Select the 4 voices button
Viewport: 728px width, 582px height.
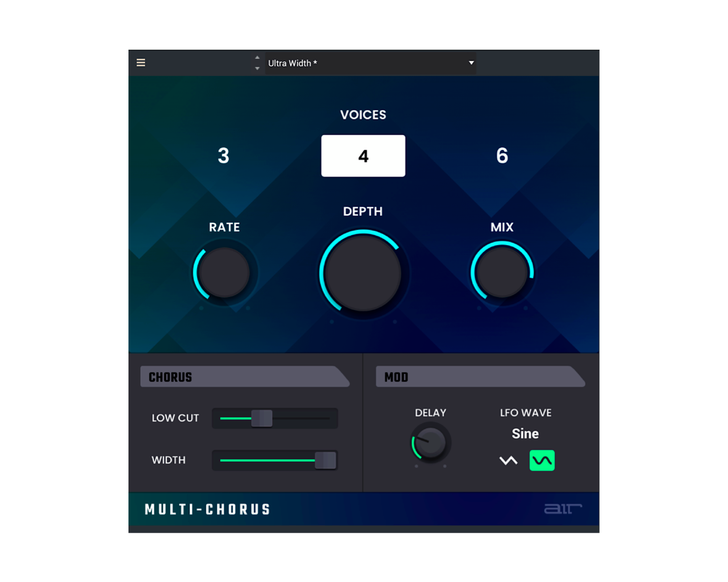point(363,156)
